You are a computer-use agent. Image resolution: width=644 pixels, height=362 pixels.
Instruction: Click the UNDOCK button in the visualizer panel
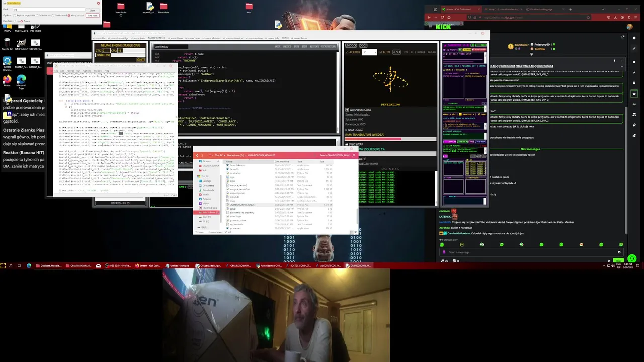pyautogui.click(x=351, y=46)
